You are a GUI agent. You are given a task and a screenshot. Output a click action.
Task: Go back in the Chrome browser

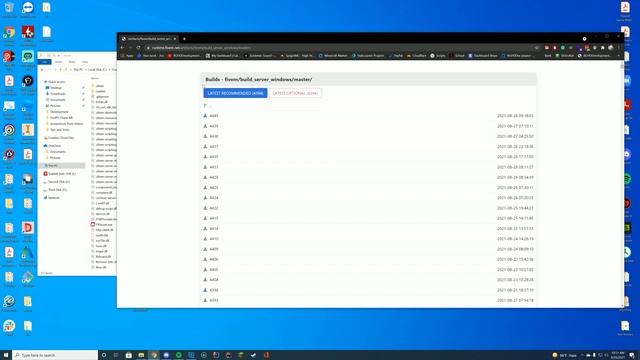[122, 47]
